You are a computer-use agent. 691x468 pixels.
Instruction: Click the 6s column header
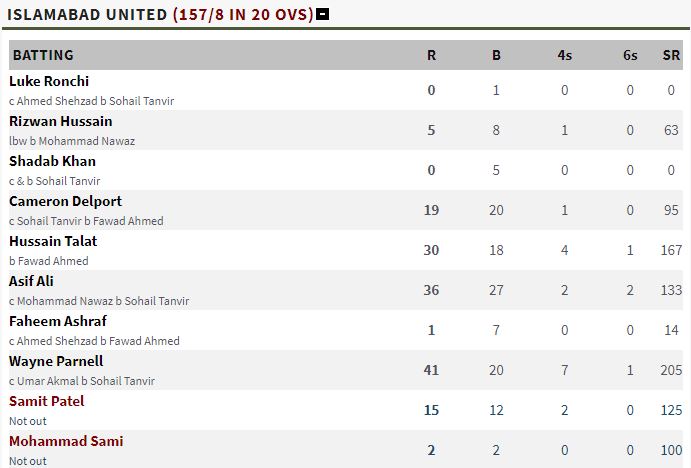click(630, 56)
